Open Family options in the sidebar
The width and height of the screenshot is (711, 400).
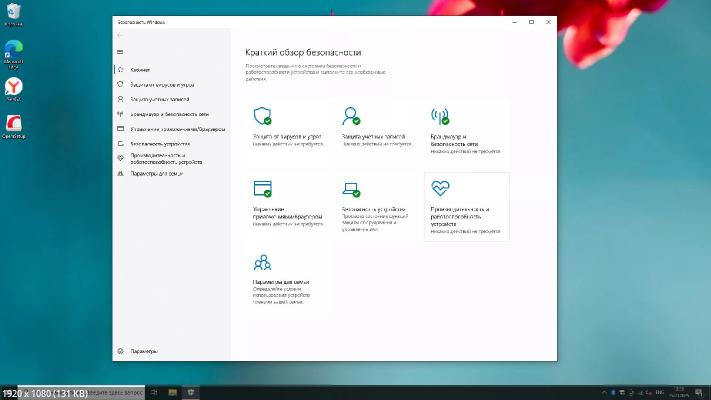(172, 173)
